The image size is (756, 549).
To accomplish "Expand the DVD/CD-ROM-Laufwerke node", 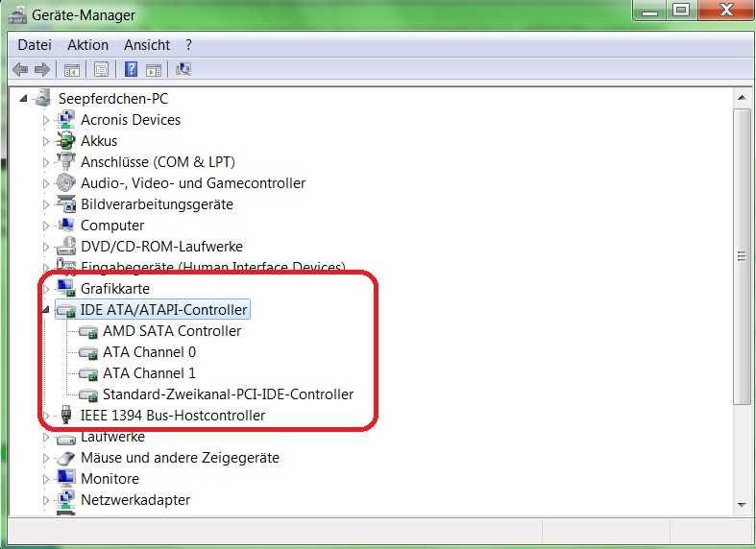I will (46, 247).
